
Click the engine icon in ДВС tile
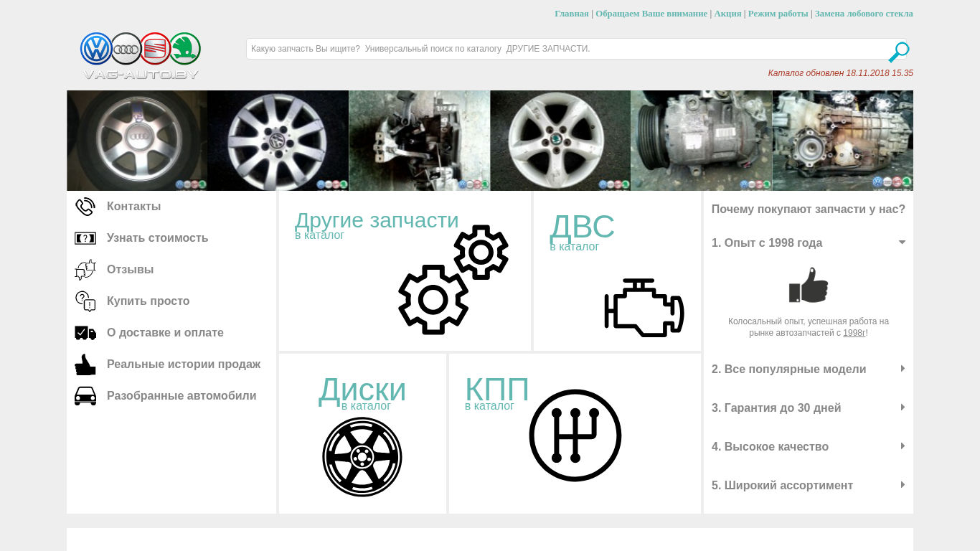point(644,308)
